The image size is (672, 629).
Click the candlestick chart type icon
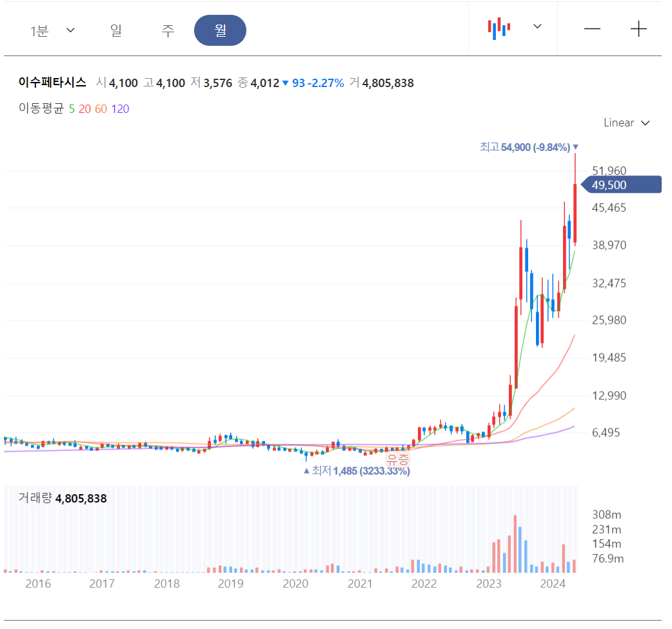coord(499,28)
